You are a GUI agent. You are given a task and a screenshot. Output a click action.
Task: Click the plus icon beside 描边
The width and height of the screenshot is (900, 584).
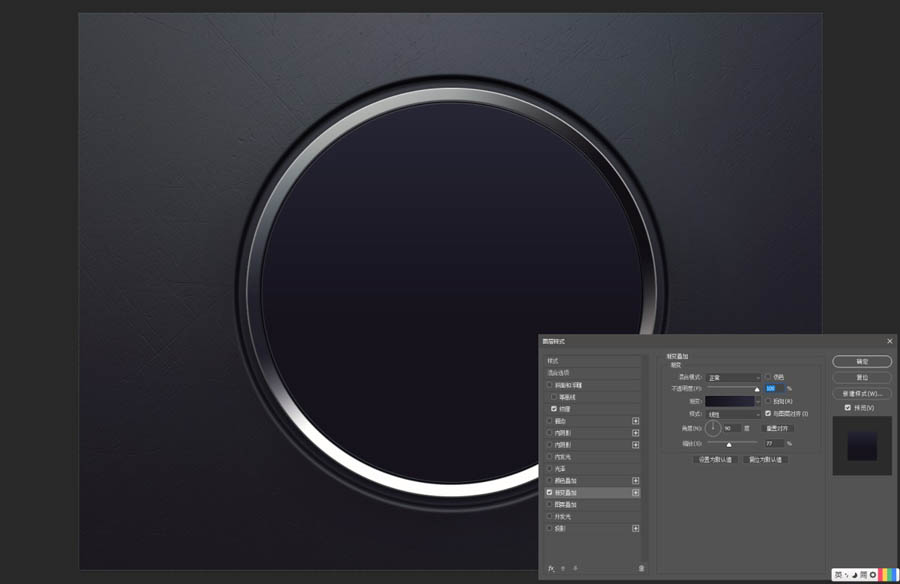click(635, 421)
